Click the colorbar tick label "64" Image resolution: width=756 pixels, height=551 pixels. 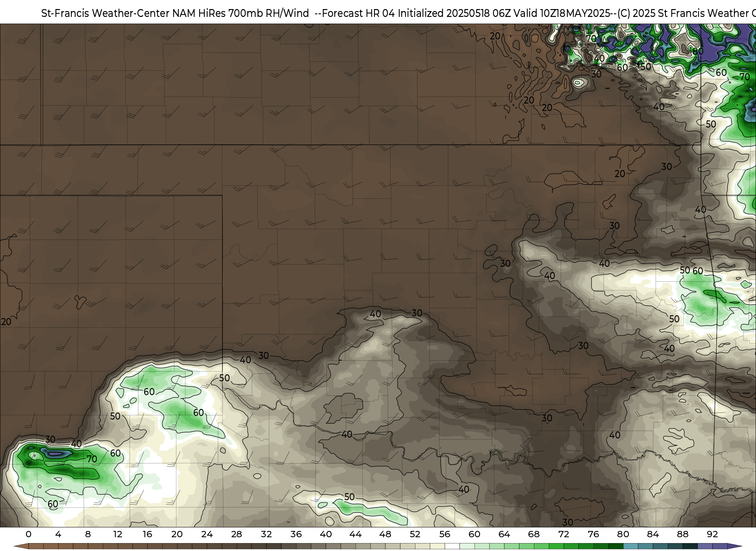coord(504,534)
